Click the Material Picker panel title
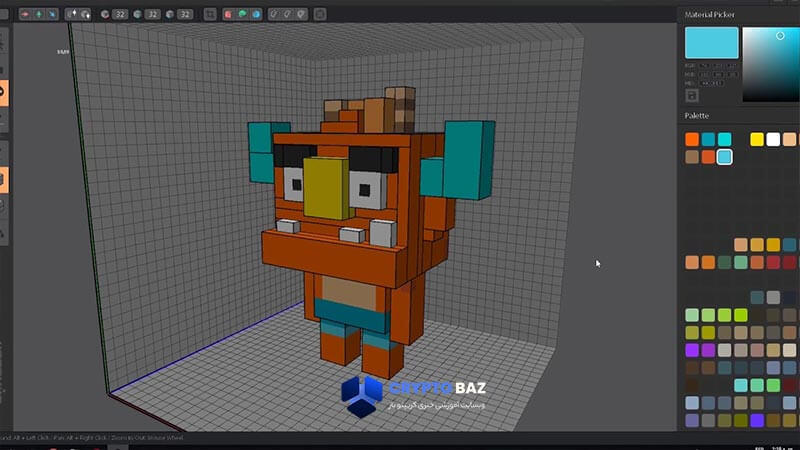Image resolution: width=800 pixels, height=450 pixels. click(x=710, y=15)
